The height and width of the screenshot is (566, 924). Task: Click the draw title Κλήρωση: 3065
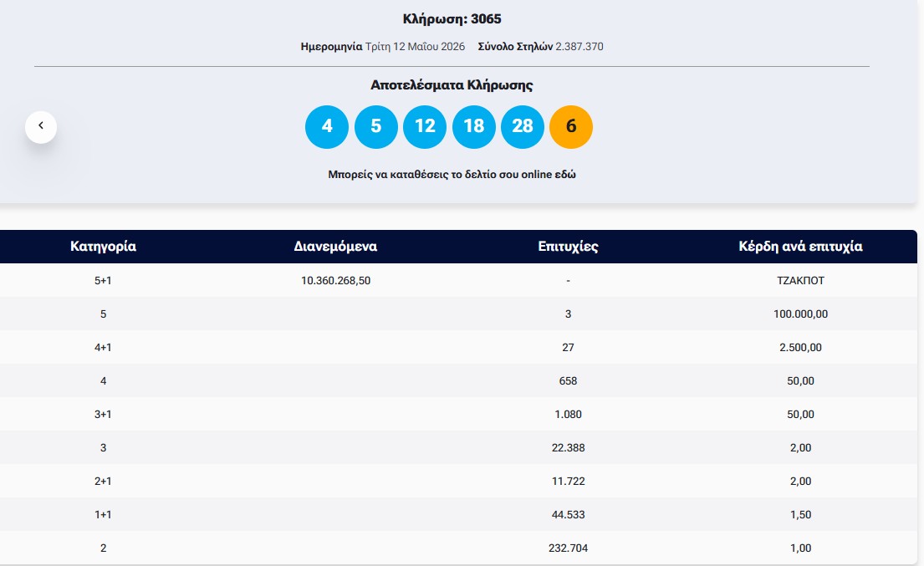[x=452, y=19]
